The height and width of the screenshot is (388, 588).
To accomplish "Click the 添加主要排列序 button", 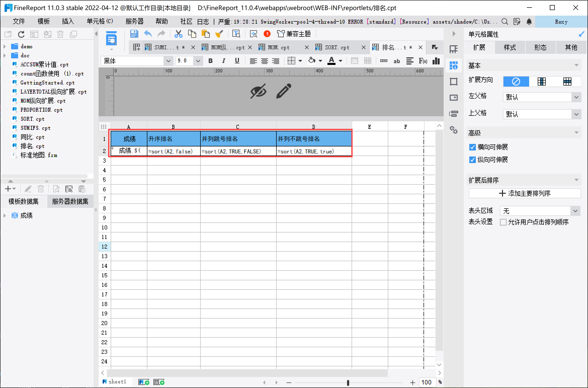I will click(525, 193).
